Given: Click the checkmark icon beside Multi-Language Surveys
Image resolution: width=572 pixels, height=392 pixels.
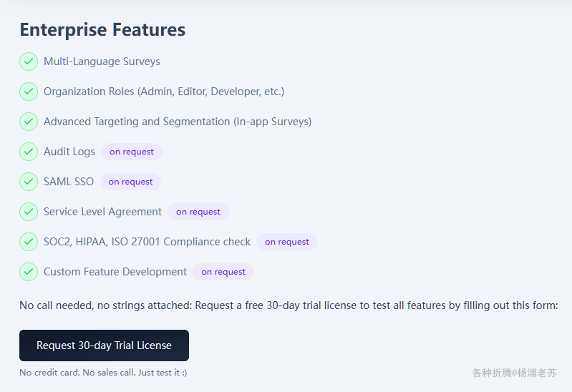Looking at the screenshot, I should (29, 62).
